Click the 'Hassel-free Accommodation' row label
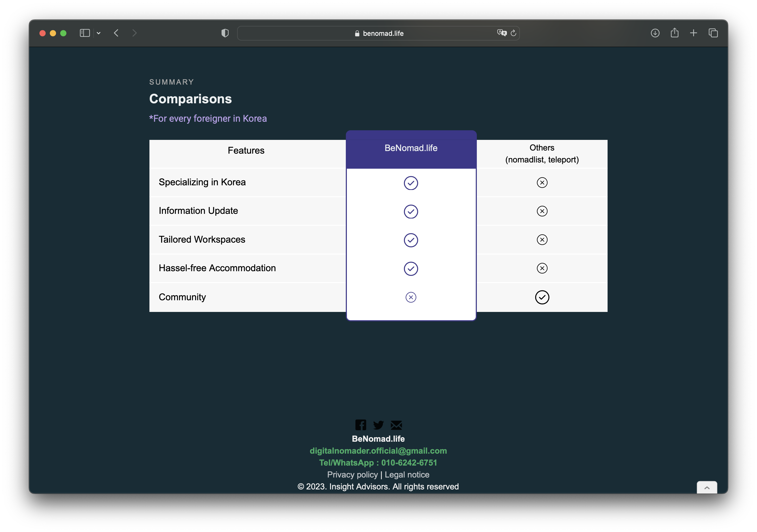Screen dimensions: 757x532 click(x=217, y=268)
